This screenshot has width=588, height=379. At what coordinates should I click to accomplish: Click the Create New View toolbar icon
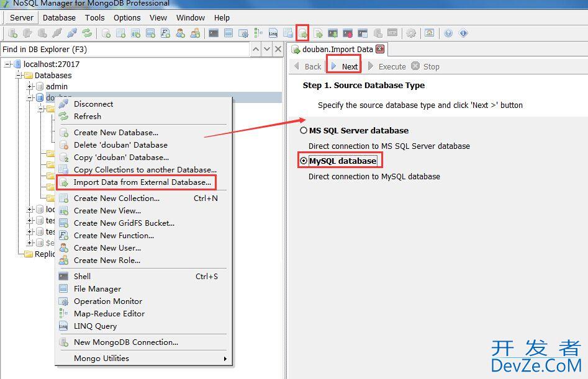tap(136, 33)
